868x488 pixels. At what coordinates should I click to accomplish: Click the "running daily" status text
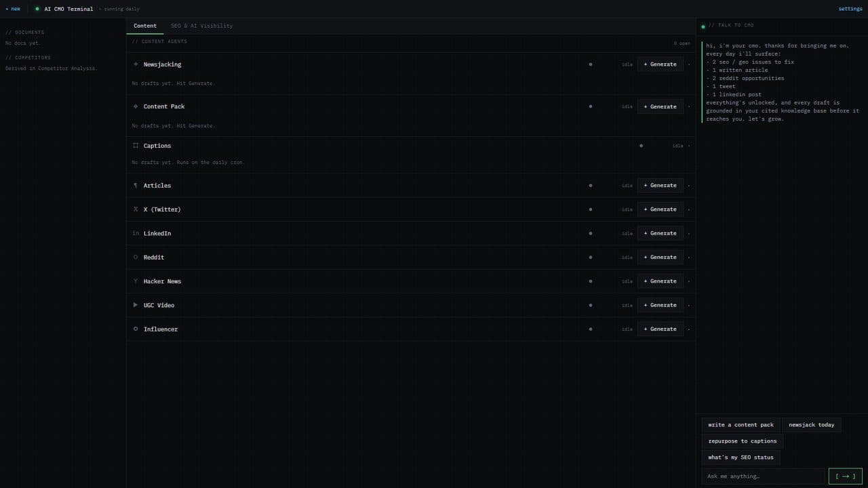tap(122, 9)
